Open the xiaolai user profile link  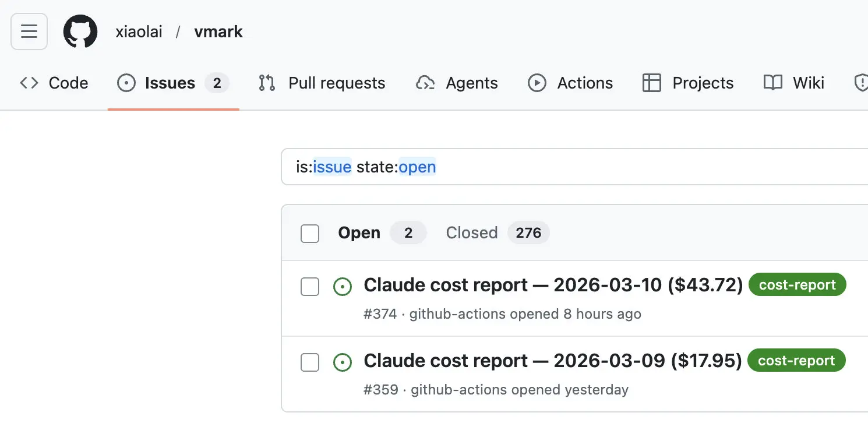tap(139, 31)
